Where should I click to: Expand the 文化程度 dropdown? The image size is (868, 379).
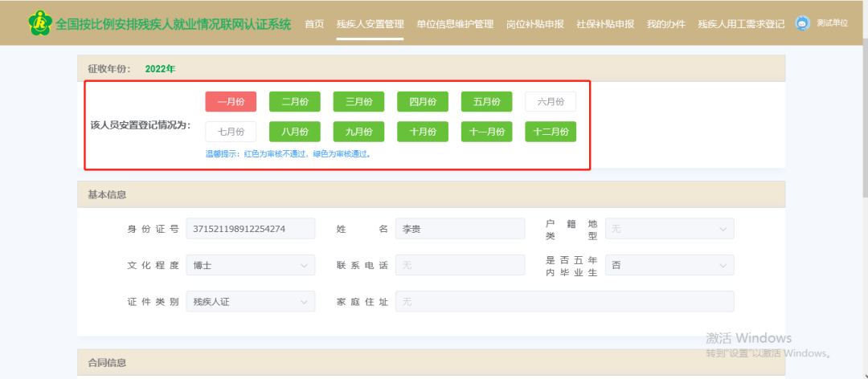click(x=250, y=265)
